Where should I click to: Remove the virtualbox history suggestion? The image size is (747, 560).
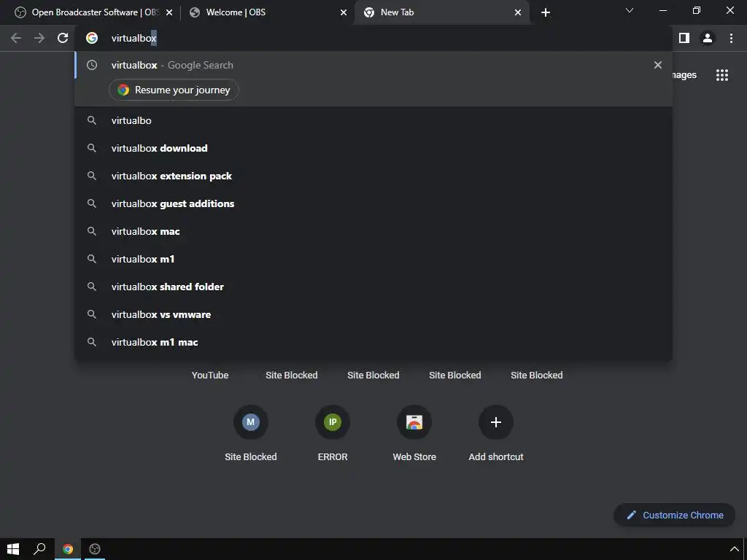tap(657, 65)
